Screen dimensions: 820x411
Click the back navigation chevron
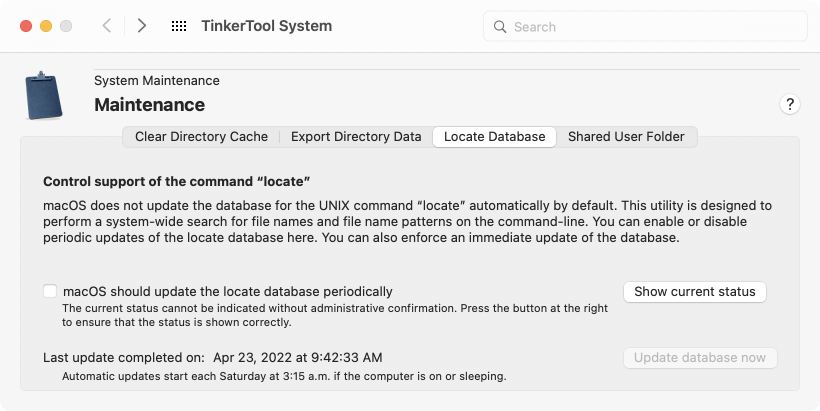pyautogui.click(x=107, y=26)
